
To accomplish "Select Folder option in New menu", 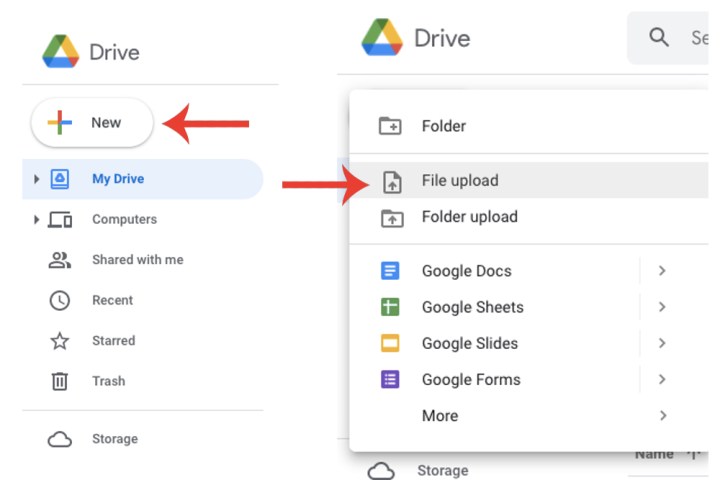I will pos(443,126).
